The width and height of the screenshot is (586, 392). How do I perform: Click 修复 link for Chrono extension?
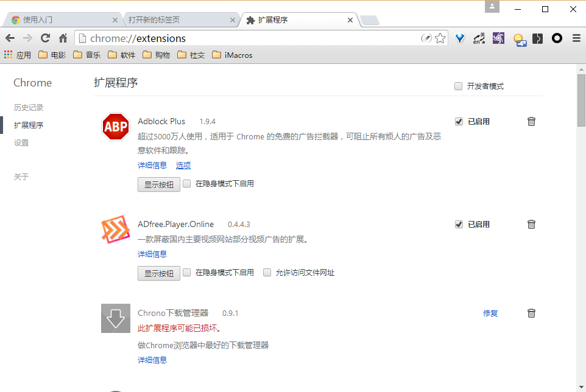(490, 313)
